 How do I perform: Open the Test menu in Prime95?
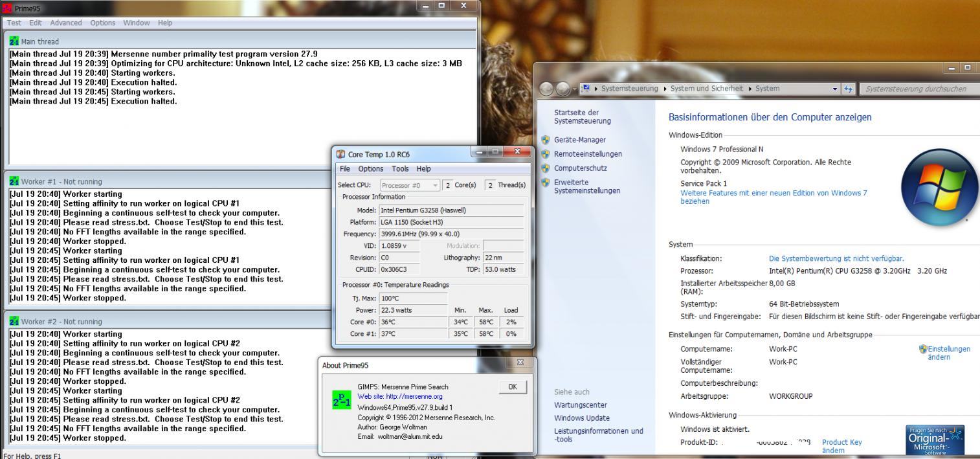click(15, 23)
